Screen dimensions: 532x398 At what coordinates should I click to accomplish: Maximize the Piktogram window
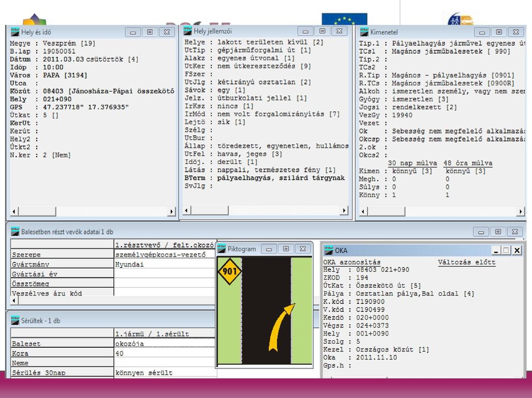pos(286,249)
